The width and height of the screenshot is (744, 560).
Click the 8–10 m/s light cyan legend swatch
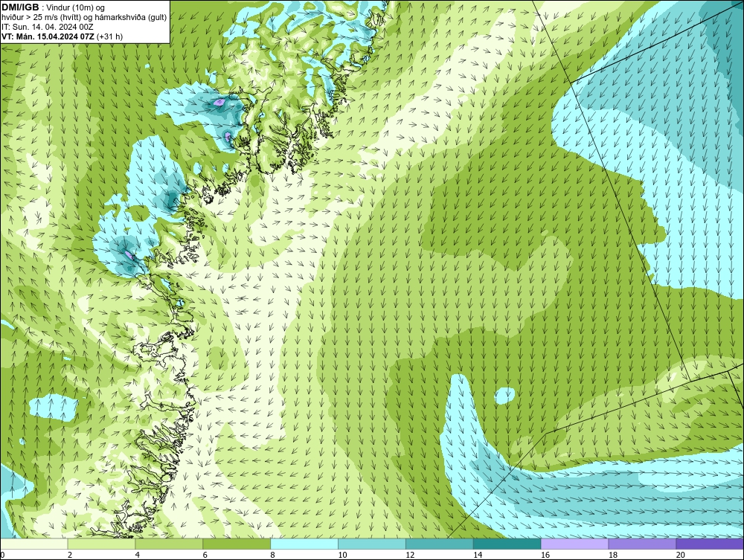pyautogui.click(x=304, y=544)
